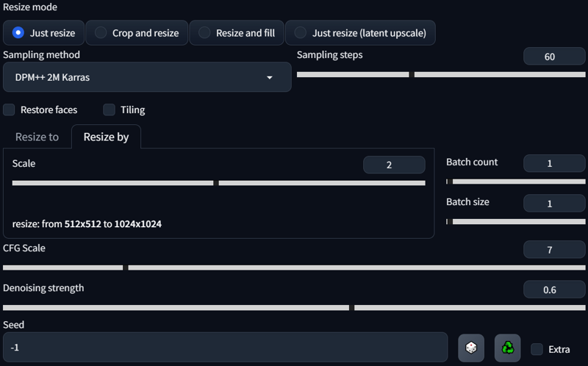This screenshot has width=588, height=366.
Task: Focus the Seed input field
Action: (x=226, y=347)
